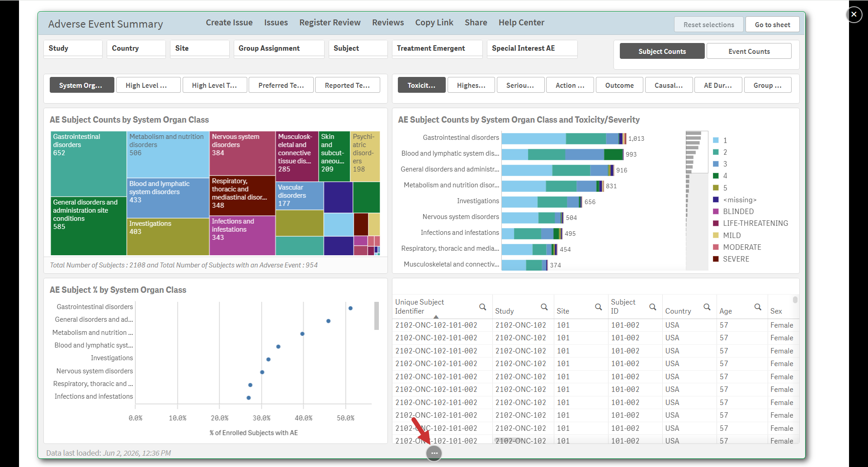Open Treatment Emergent filter pane
Screen dimensions: 868x467
pyautogui.click(x=437, y=48)
